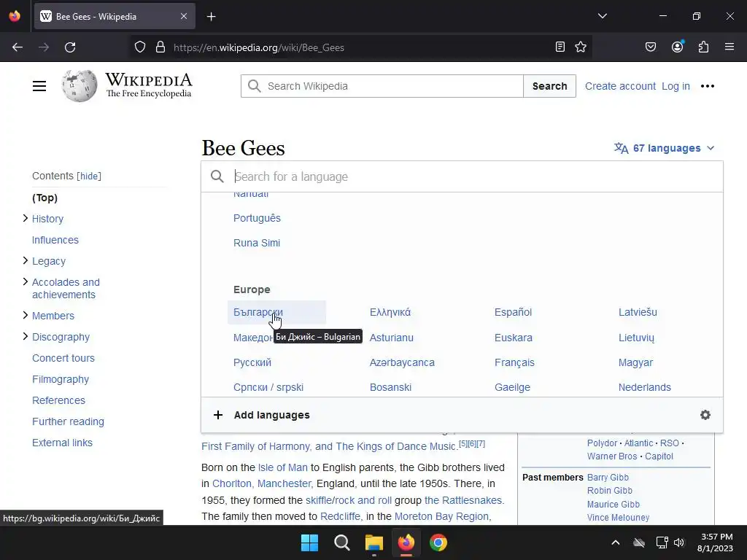Bookmark this page with the star icon
747x560 pixels.
pos(581,47)
